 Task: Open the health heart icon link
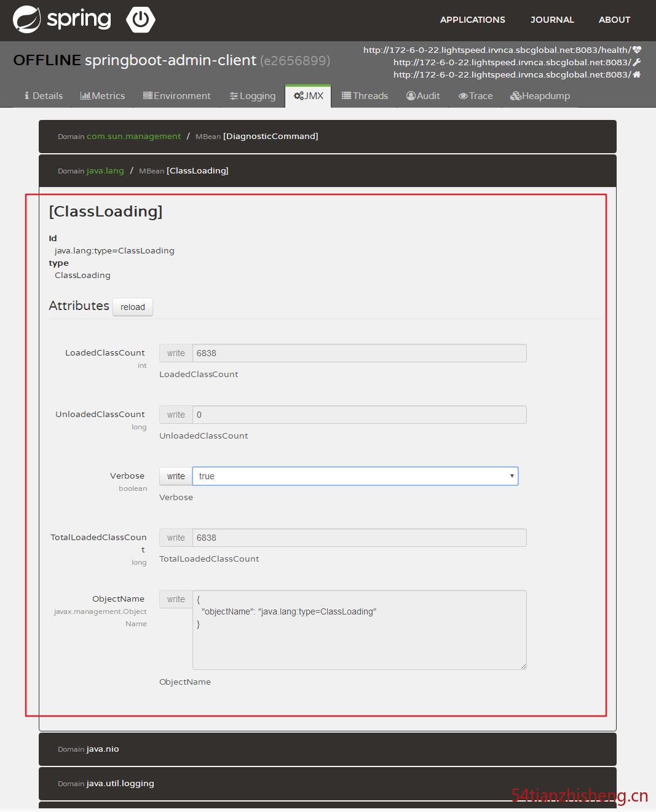tap(638, 50)
